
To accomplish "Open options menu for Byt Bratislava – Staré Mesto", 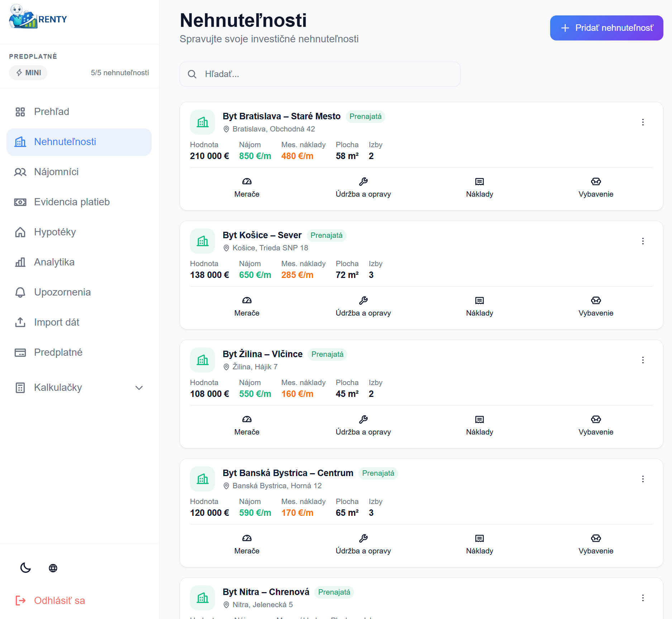I will click(x=643, y=122).
